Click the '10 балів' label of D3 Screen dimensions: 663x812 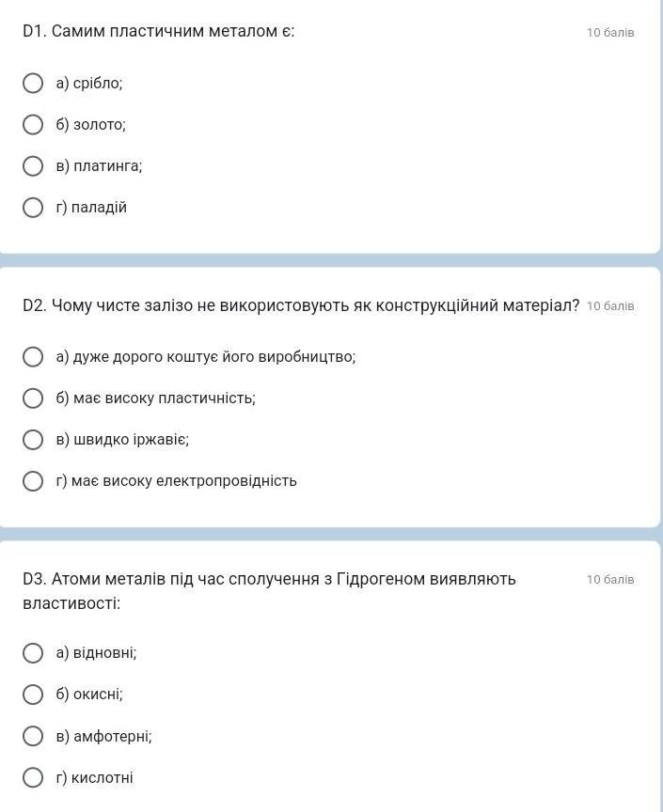click(x=610, y=580)
